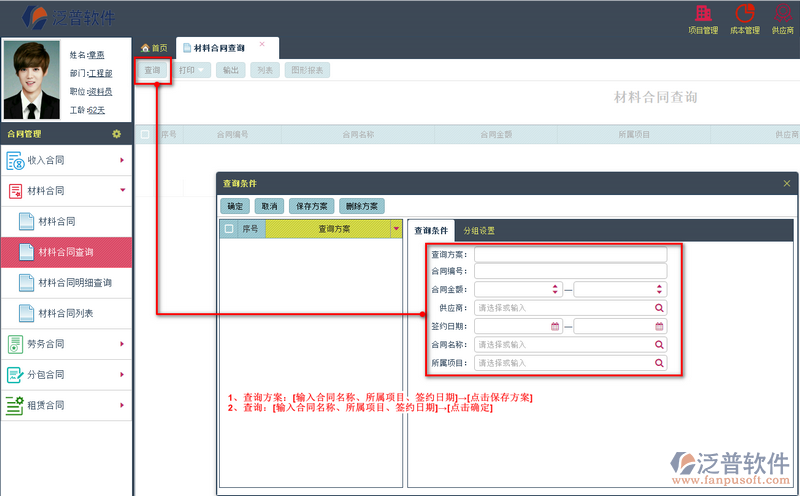Click 确定 in query dialog
Screen dimensions: 800x496
coord(235,206)
